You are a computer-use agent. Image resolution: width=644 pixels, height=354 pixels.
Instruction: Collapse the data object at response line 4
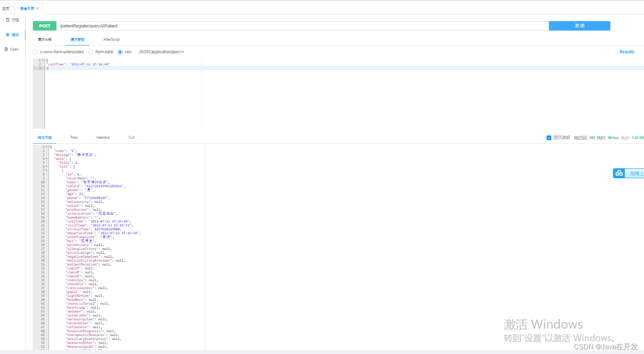pyautogui.click(x=47, y=159)
